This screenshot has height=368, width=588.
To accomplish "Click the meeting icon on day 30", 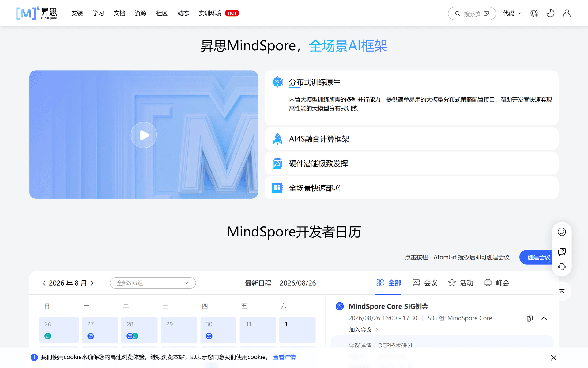I will (x=209, y=336).
